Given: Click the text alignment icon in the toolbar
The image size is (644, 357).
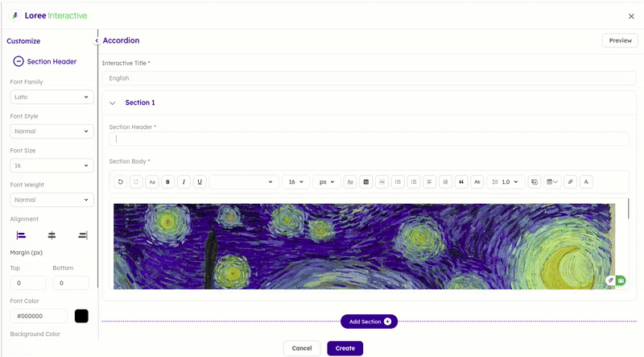Looking at the screenshot, I should pyautogui.click(x=430, y=182).
